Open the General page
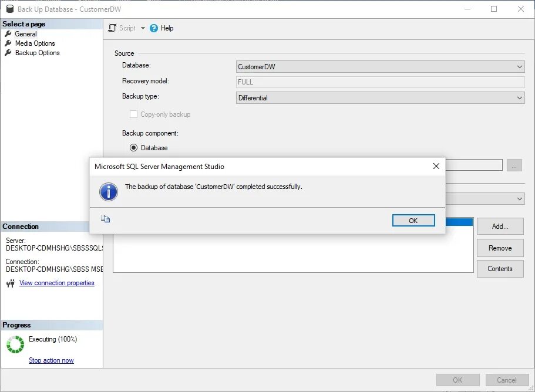 pos(26,34)
